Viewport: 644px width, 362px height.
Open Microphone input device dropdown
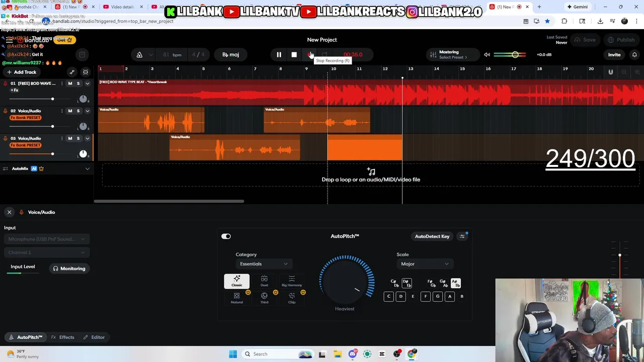point(46,239)
